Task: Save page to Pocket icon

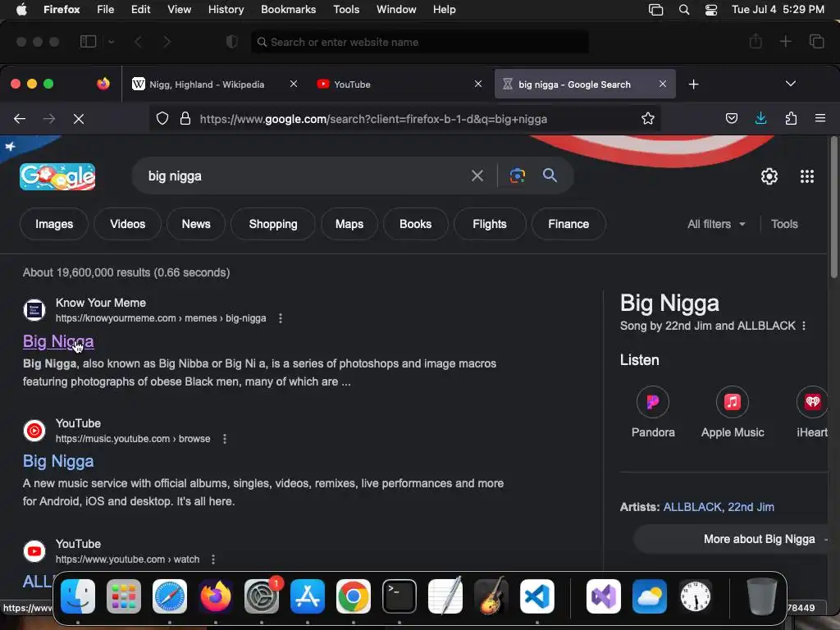Action: (731, 118)
